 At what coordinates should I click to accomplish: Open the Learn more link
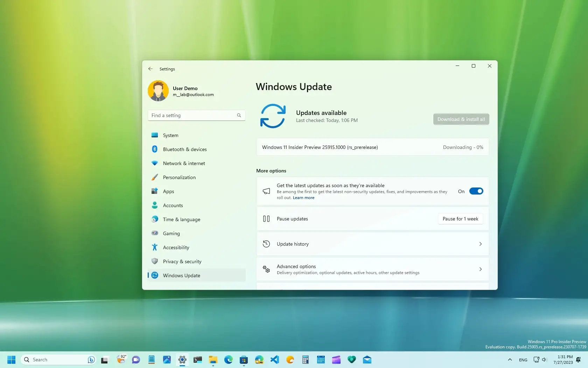(x=303, y=198)
